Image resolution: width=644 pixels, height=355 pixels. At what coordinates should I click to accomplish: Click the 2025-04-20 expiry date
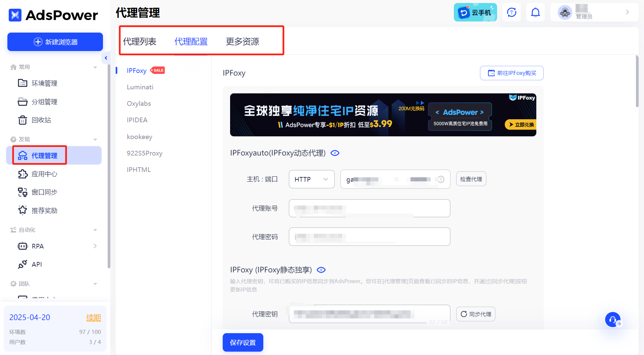point(30,317)
